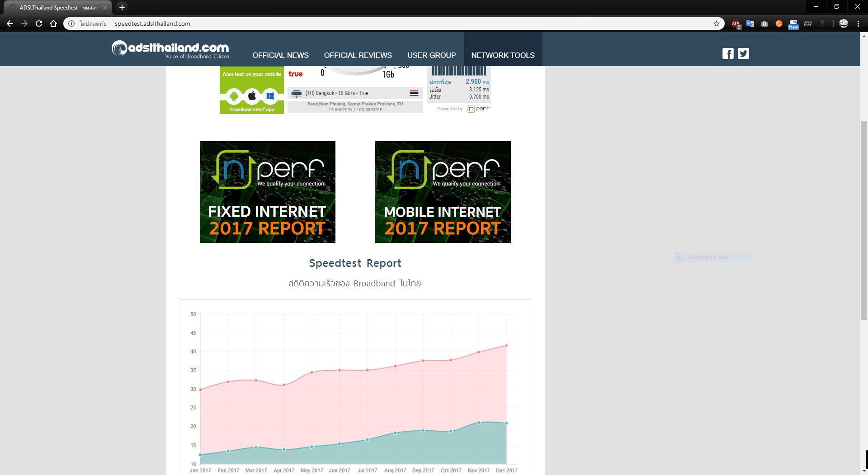The width and height of the screenshot is (868, 475).
Task: Click the Aug 2017 teal data point
Action: (x=395, y=433)
